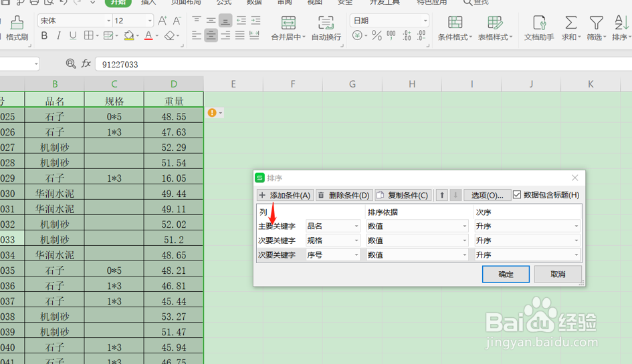This screenshot has width=632, height=364.
Task: Click the red font color swatch
Action: tap(148, 36)
